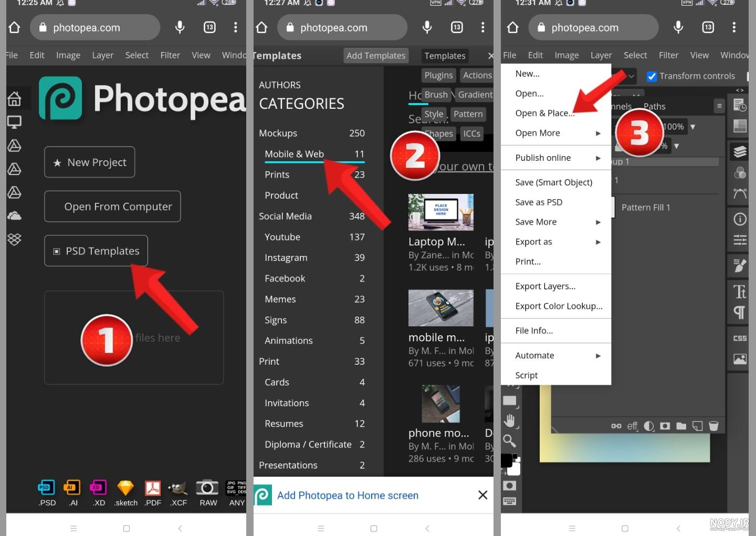Click the .XCF GIMP format icon
Screen dimensions: 756x536
178,488
